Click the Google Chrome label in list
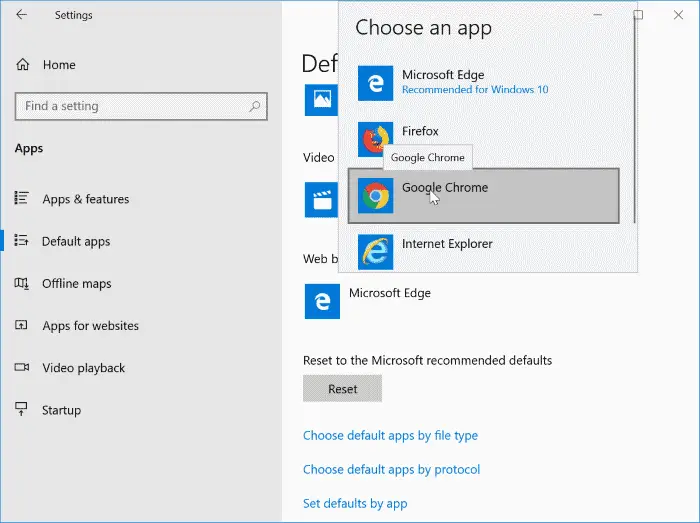 click(445, 187)
